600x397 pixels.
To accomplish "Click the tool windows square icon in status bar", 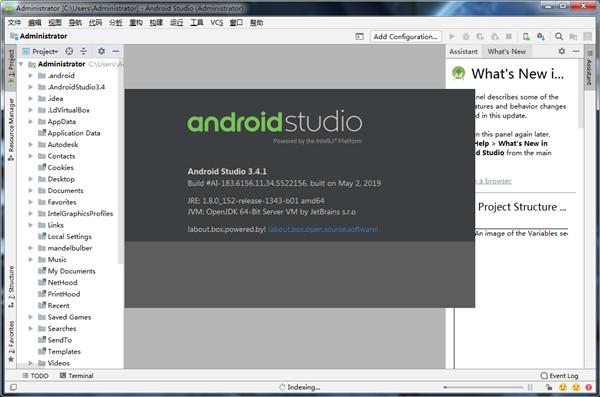I will point(13,387).
